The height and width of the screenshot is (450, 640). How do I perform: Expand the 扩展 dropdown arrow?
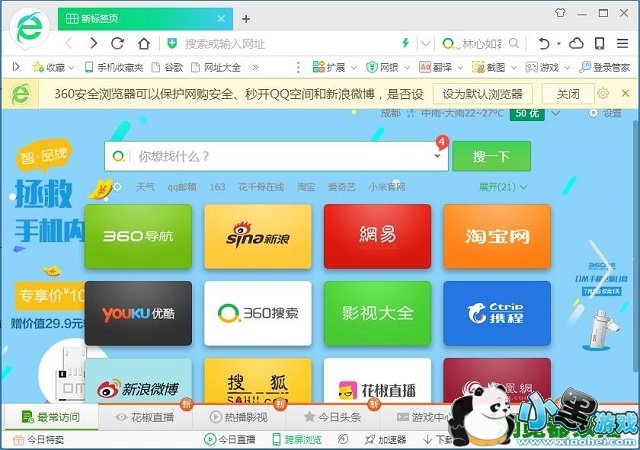(x=353, y=67)
